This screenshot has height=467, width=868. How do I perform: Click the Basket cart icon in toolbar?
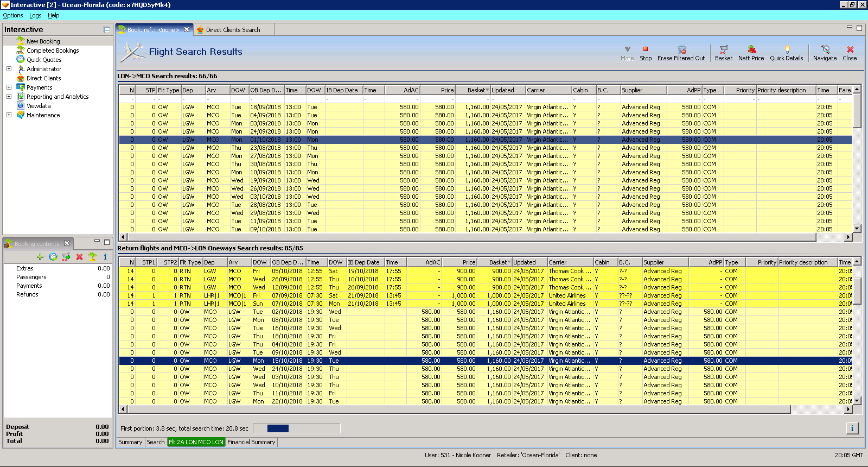pyautogui.click(x=723, y=49)
